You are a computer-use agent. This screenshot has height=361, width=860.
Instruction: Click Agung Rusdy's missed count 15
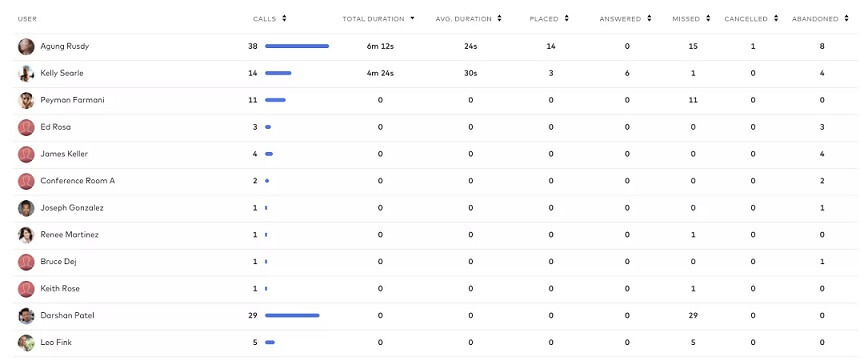(x=693, y=46)
